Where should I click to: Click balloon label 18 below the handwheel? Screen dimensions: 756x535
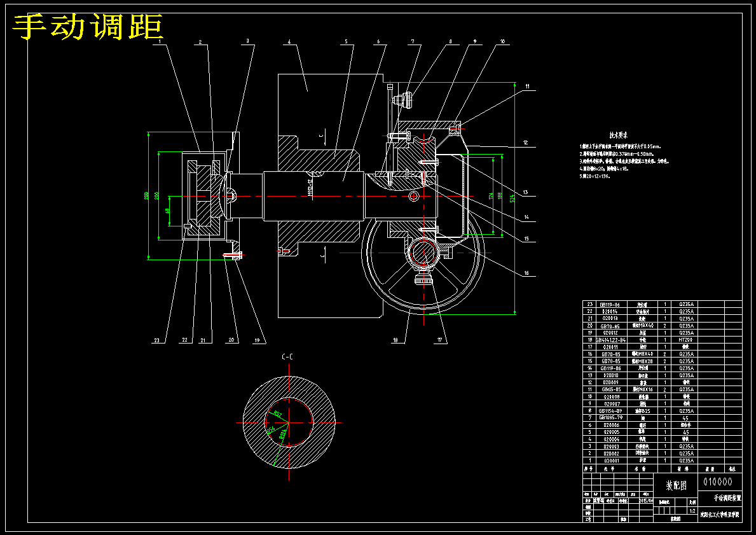coord(395,340)
